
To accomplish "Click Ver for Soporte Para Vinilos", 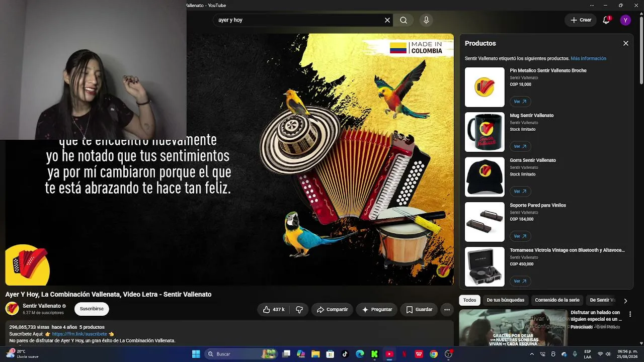I will (520, 236).
